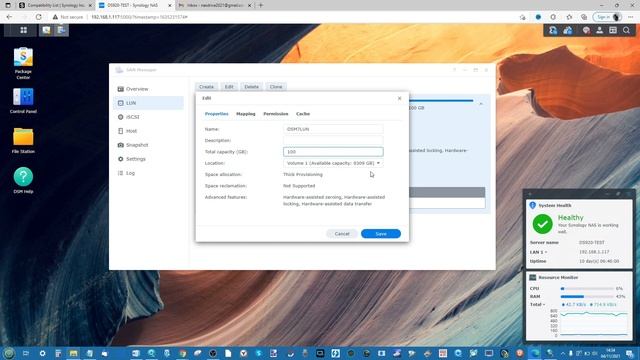
Task: Click the browser address bar URL
Action: tap(139, 17)
